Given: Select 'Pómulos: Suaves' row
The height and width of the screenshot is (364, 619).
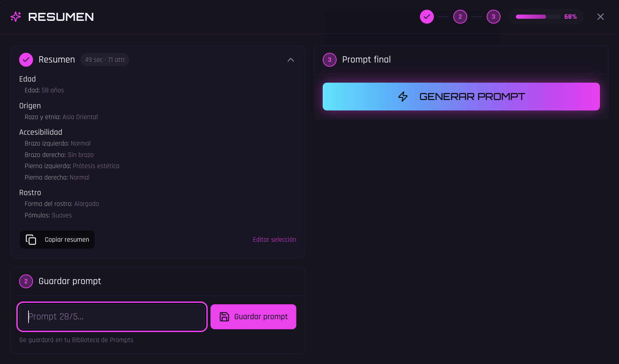Looking at the screenshot, I should (x=48, y=215).
